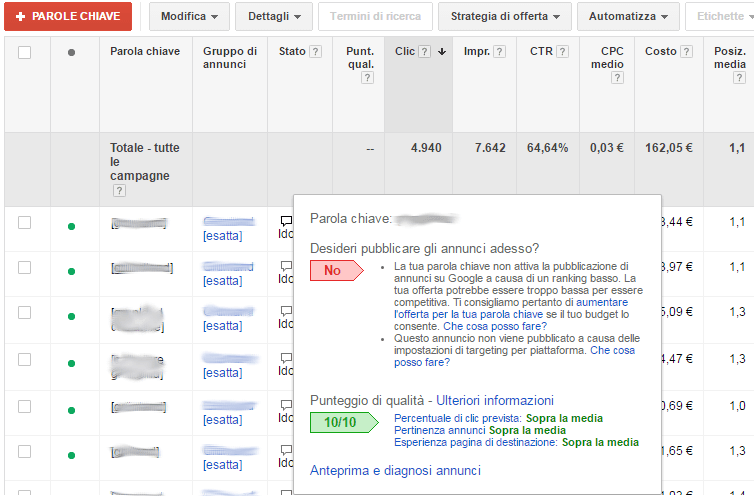Open the first row's [esatta] ad group link
The height and width of the screenshot is (496, 754).
click(223, 236)
